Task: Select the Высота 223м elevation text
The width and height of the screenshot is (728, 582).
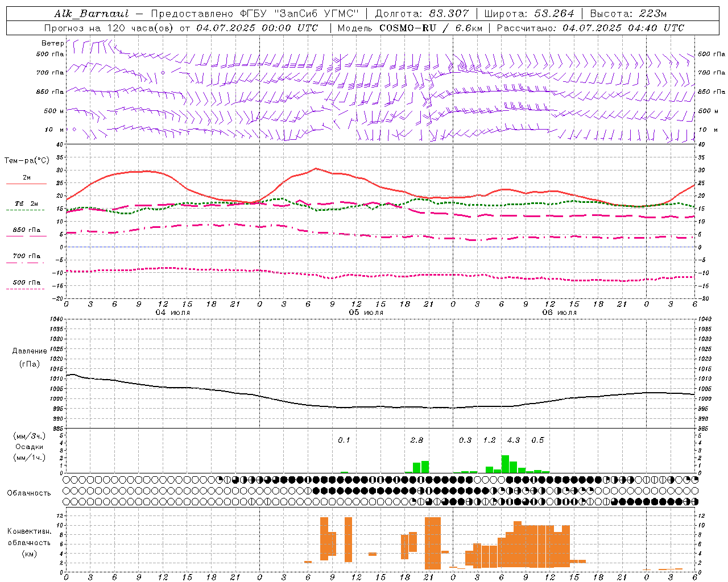Action: [628, 14]
